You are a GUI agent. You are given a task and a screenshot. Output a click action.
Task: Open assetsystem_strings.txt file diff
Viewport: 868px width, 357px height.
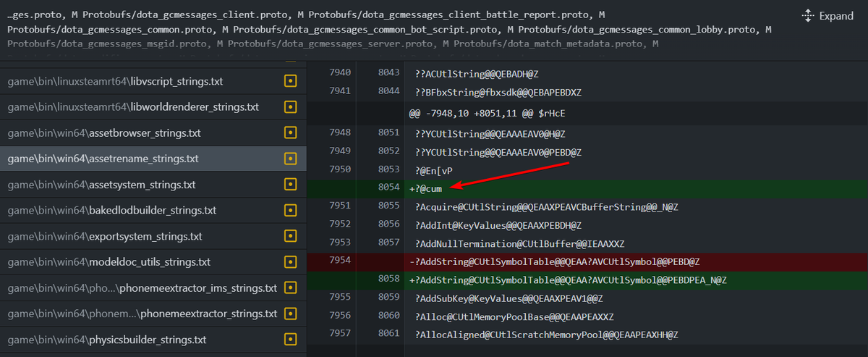tap(153, 185)
